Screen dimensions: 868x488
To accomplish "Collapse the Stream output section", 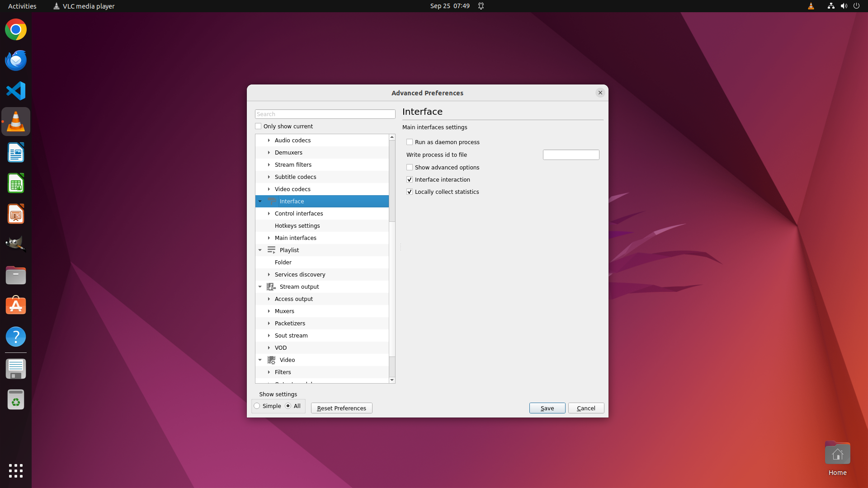I will (260, 286).
